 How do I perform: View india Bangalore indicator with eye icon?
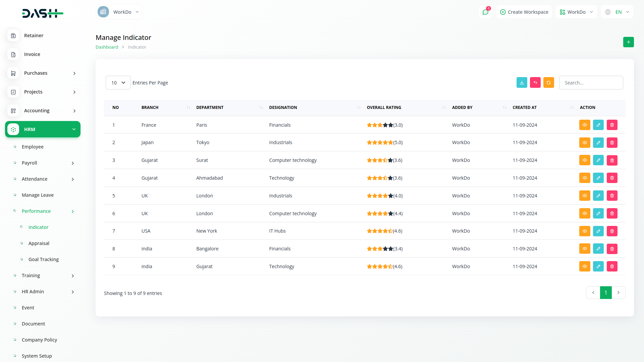coord(584,249)
